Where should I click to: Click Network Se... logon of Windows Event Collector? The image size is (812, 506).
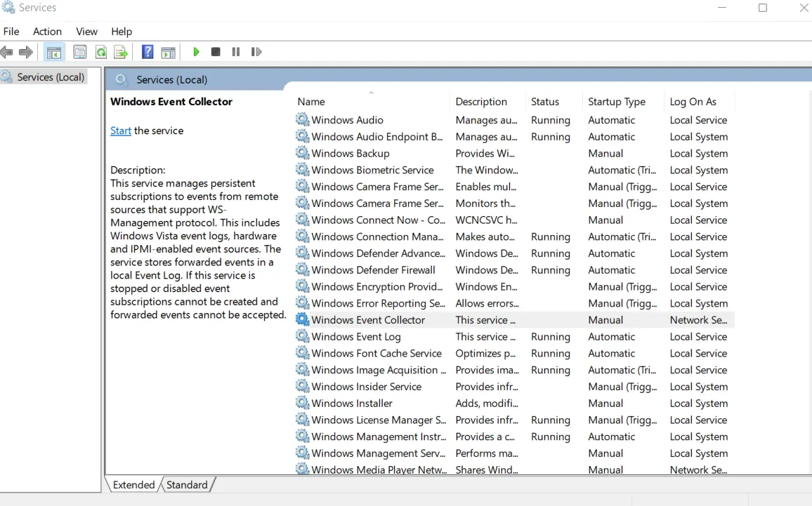(698, 320)
